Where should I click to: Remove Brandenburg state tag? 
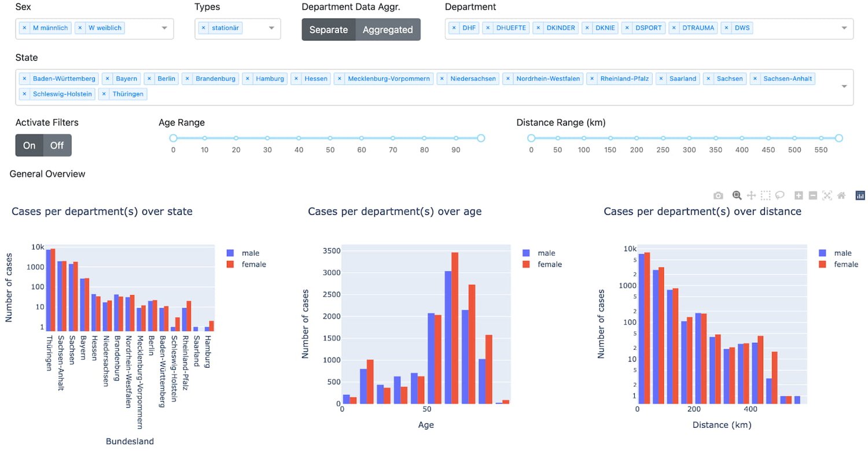(187, 79)
